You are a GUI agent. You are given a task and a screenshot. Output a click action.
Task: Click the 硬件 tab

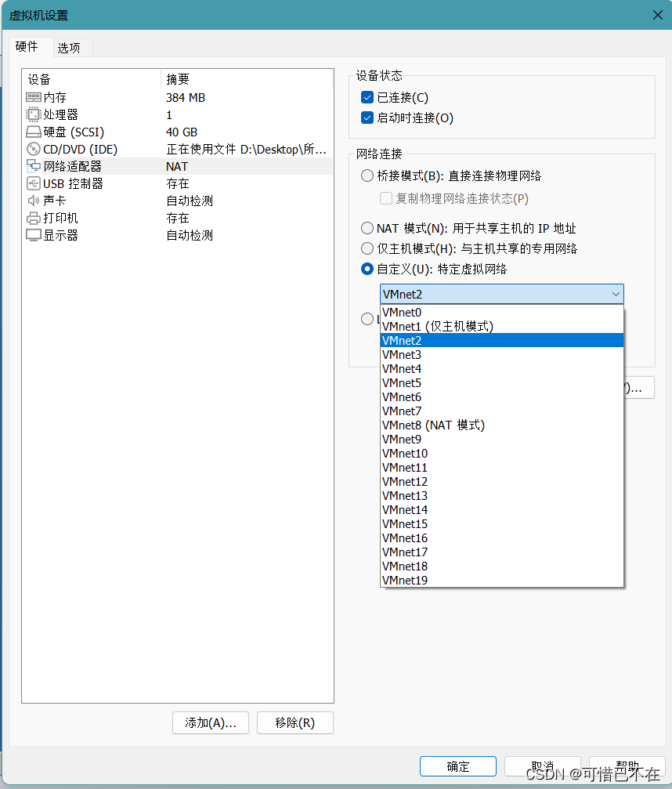point(28,47)
